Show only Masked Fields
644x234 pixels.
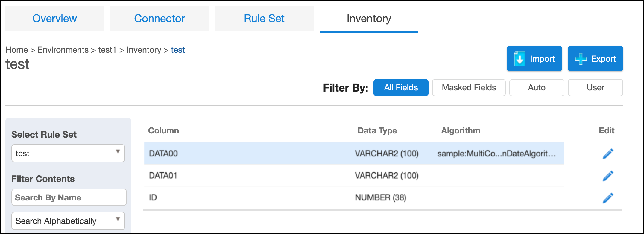[469, 88]
